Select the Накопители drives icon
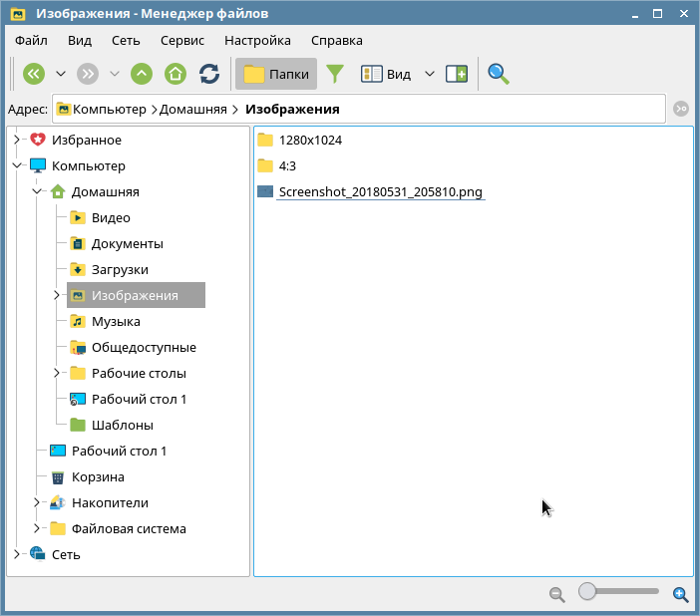The width and height of the screenshot is (700, 616). (58, 502)
